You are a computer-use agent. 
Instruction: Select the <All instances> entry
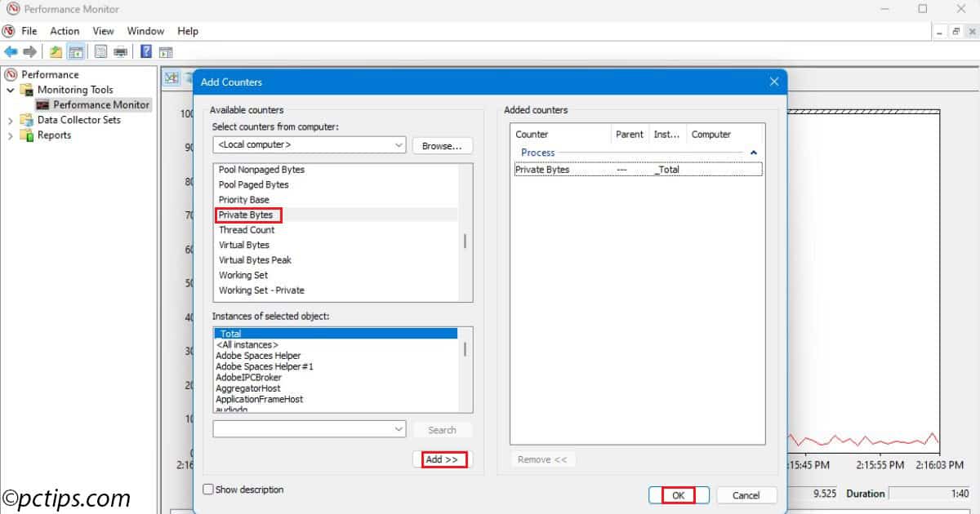[247, 345]
